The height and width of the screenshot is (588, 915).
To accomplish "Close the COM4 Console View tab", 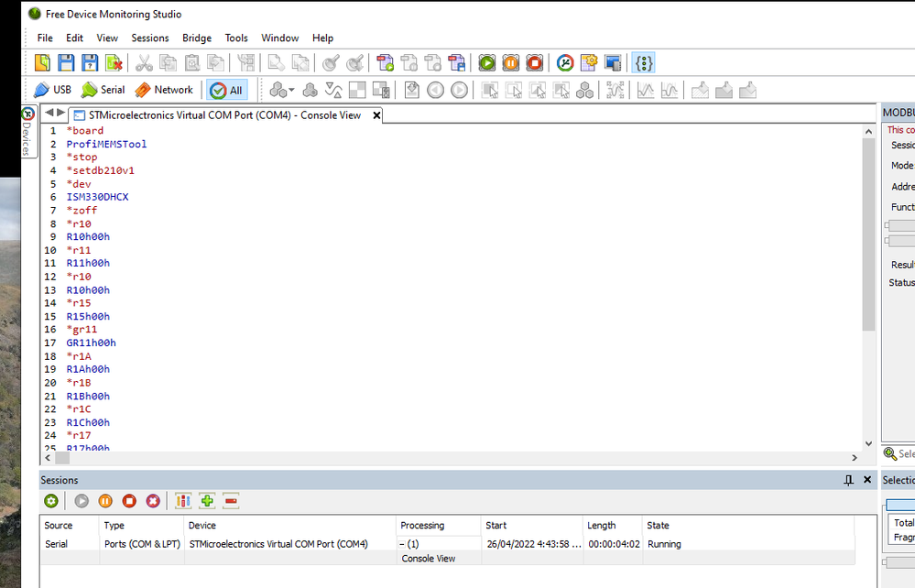I will coord(377,115).
